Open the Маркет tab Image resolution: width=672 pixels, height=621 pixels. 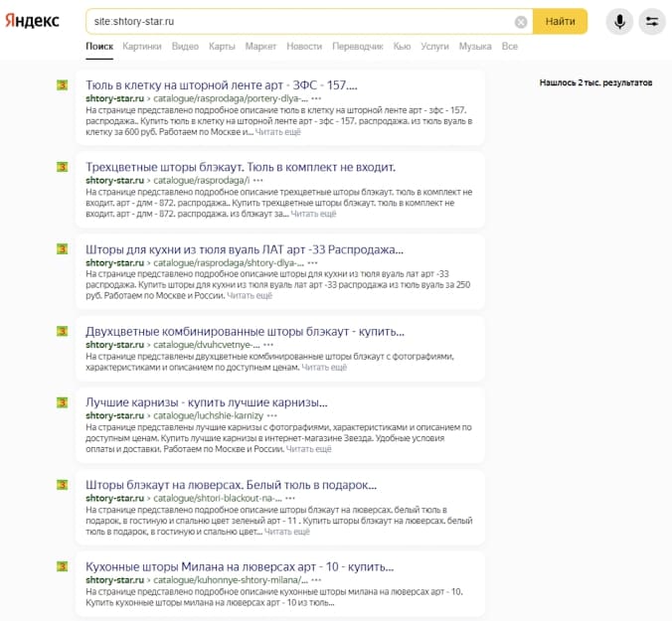[x=260, y=47]
